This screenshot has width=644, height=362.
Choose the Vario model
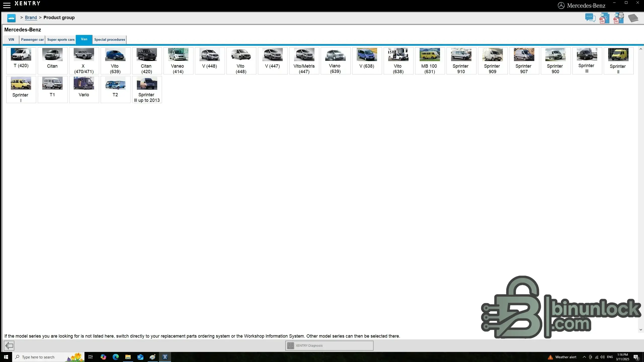click(x=84, y=89)
